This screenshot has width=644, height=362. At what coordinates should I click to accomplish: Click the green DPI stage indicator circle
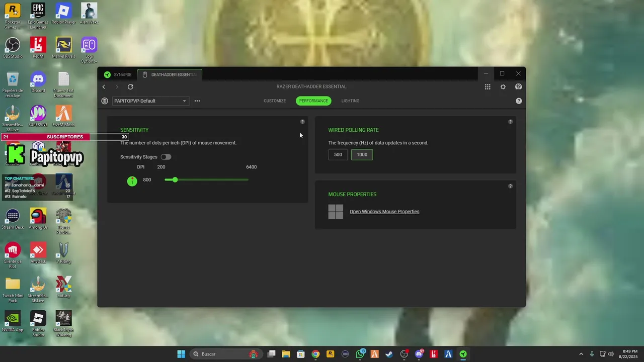click(132, 181)
